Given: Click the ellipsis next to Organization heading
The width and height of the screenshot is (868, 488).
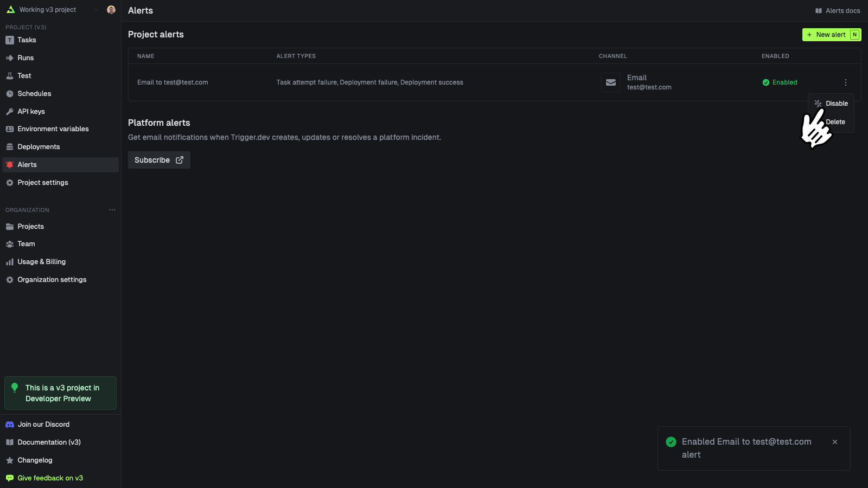Looking at the screenshot, I should [112, 210].
